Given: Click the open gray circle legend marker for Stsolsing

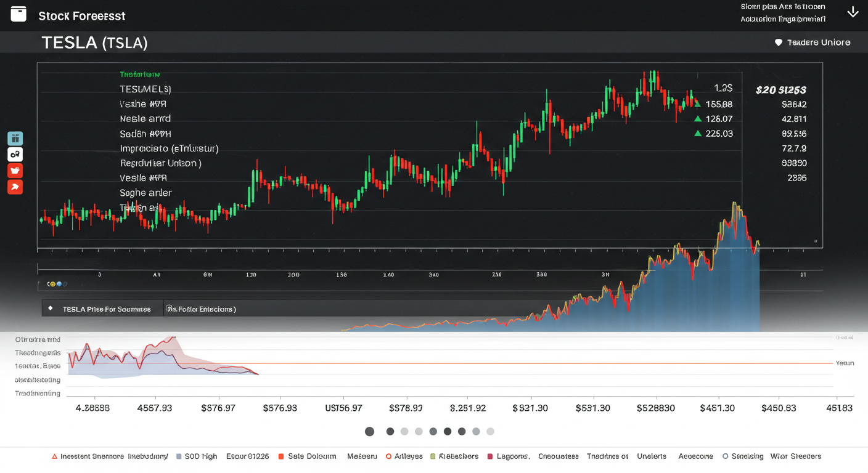Looking at the screenshot, I should [726, 456].
